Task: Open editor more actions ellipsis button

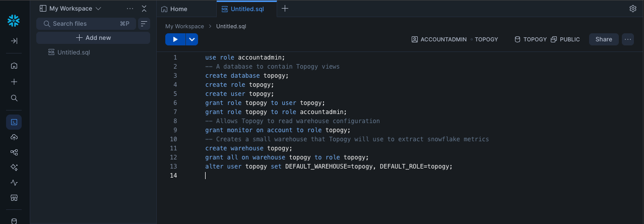Action: click(x=627, y=39)
